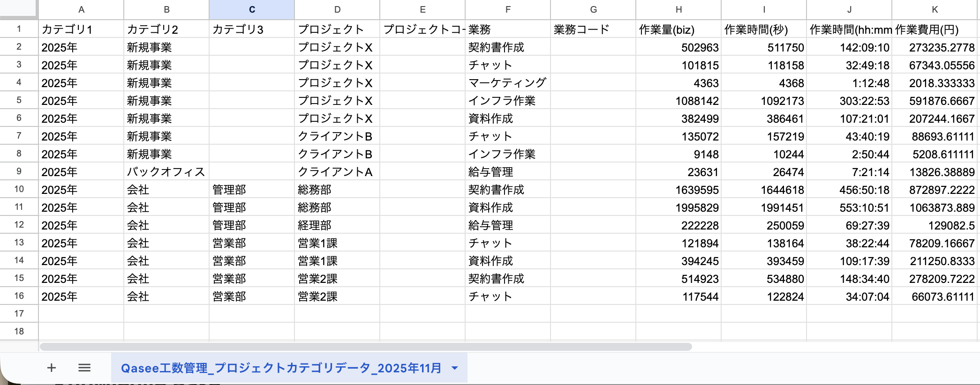The image size is (980, 385).
Task: Select cell with value 502963
Action: 678,47
